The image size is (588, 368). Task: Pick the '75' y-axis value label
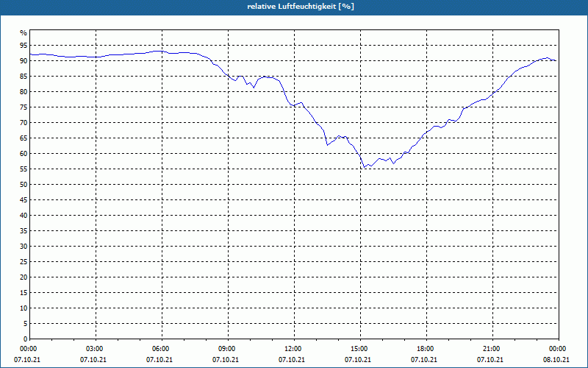tap(24, 107)
